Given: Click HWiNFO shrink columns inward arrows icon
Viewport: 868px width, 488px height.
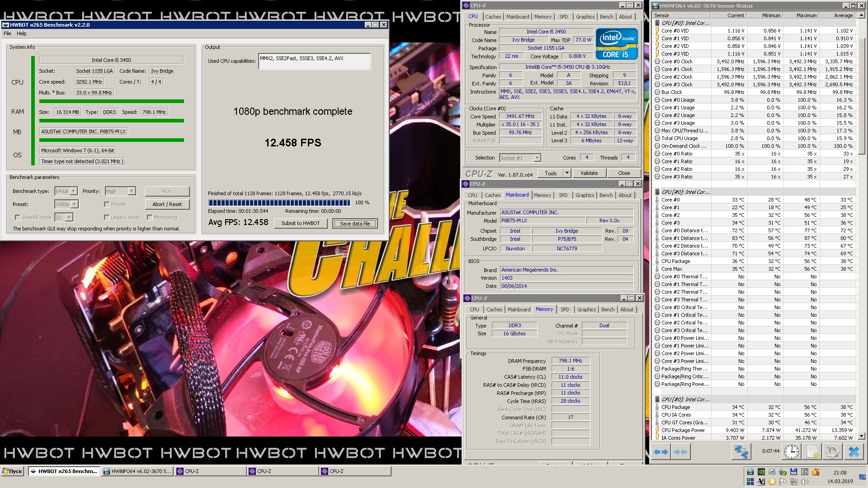Looking at the screenshot, I should coord(680,451).
